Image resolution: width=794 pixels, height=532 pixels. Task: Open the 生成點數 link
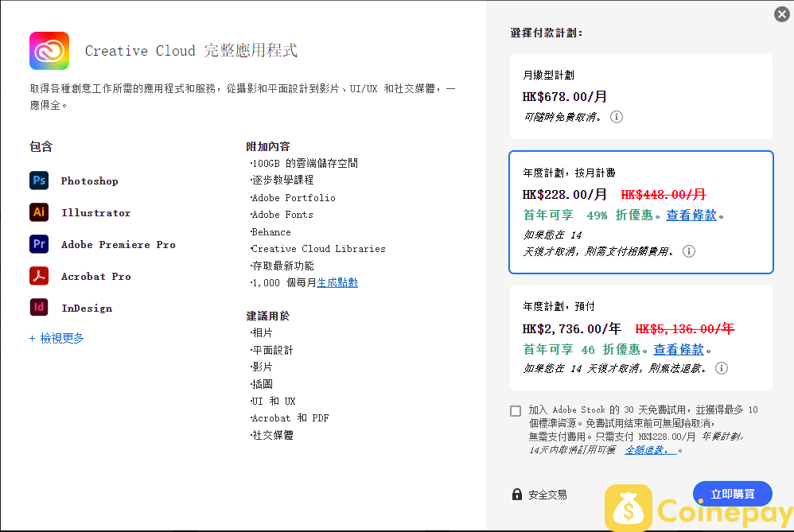pyautogui.click(x=337, y=282)
